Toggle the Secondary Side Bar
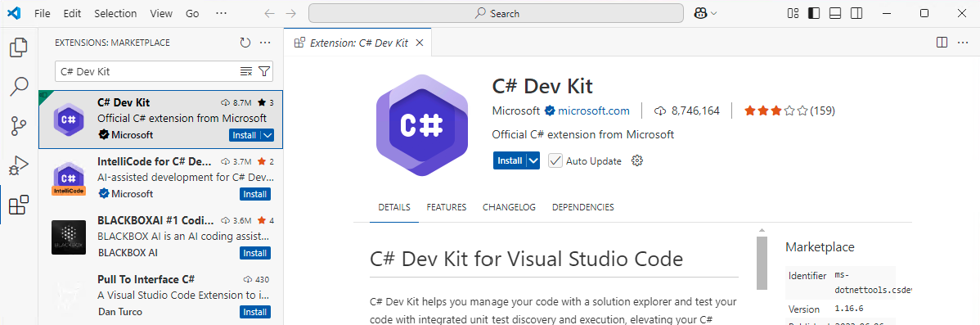The image size is (980, 325). click(x=856, y=13)
